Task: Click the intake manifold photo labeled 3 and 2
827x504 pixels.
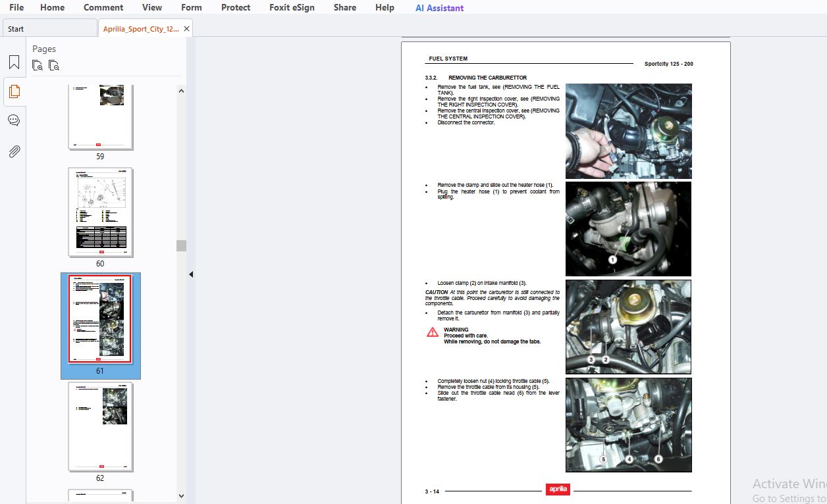Action: pos(628,327)
